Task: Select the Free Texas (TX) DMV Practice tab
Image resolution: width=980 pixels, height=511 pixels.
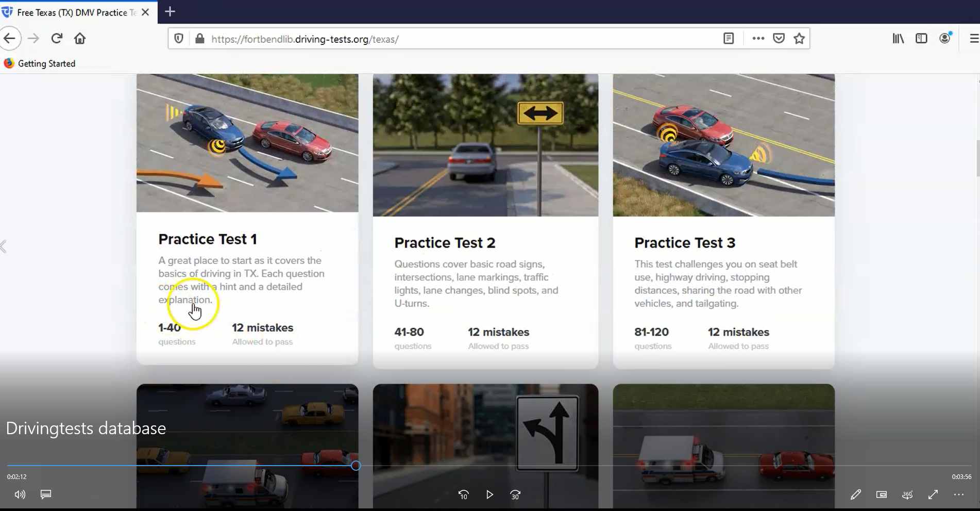Action: click(x=77, y=12)
